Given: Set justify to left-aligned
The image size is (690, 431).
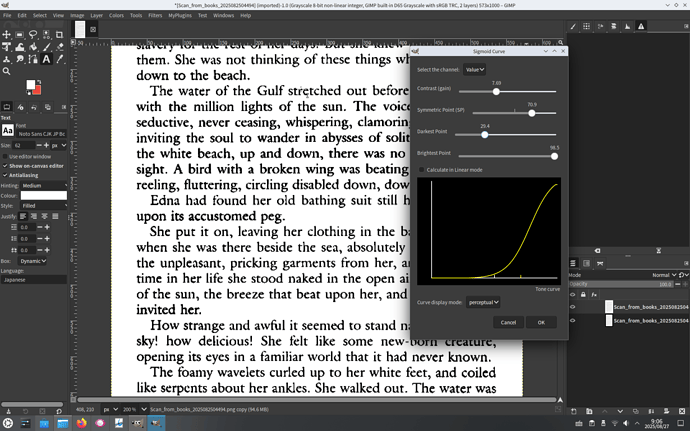Looking at the screenshot, I should (23, 216).
